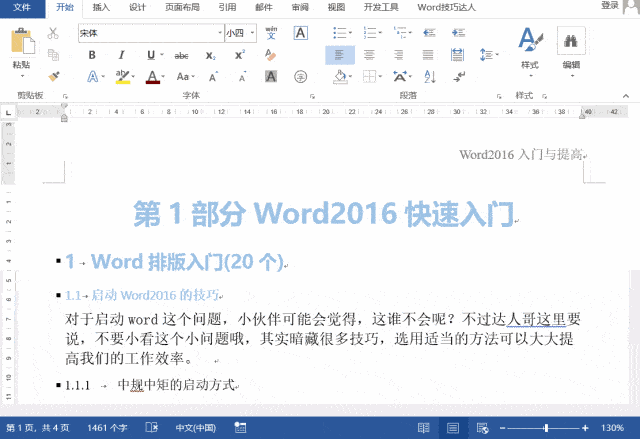Open the Word技巧达人 tab
Viewport: 640px width, 439px height.
447,7
